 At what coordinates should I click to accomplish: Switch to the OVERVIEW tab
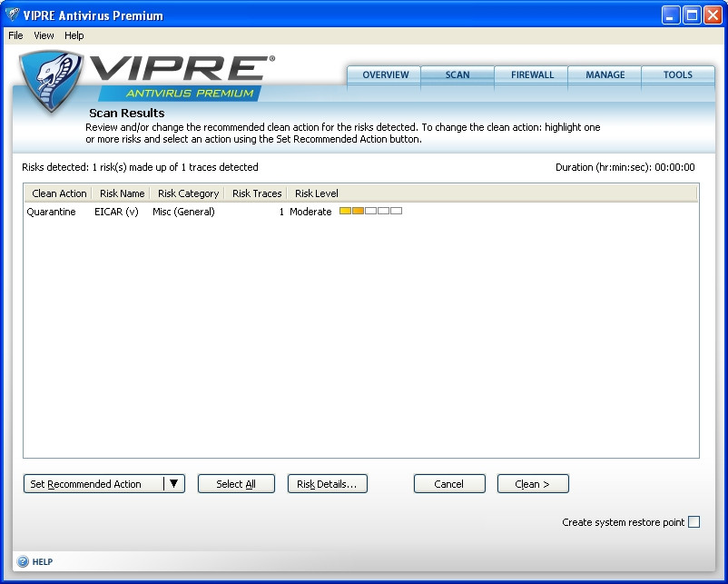(x=385, y=74)
